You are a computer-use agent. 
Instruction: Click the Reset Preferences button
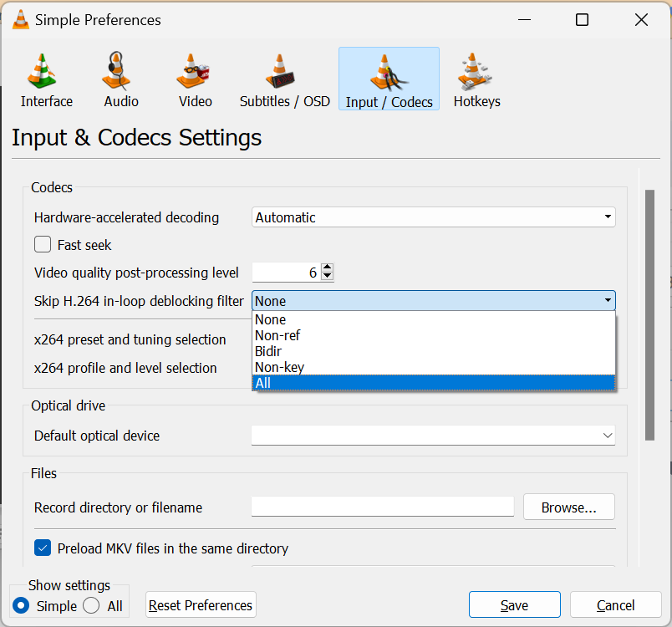tap(201, 605)
